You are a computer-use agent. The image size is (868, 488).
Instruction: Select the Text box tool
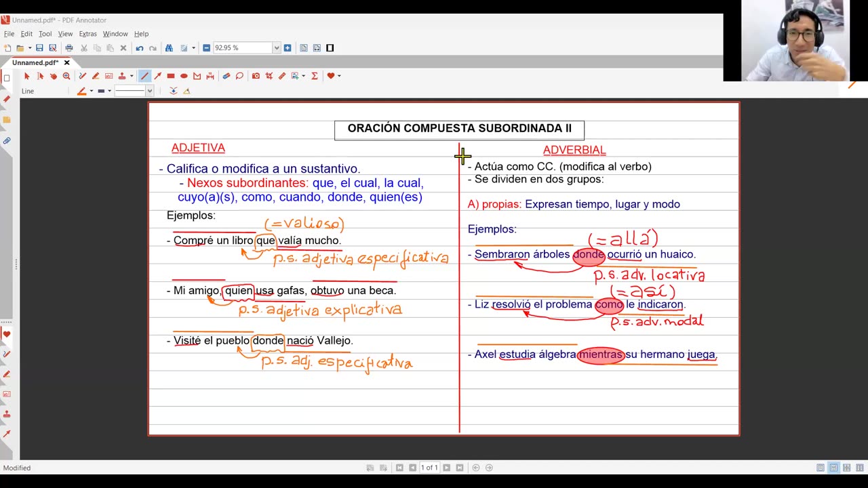click(108, 76)
